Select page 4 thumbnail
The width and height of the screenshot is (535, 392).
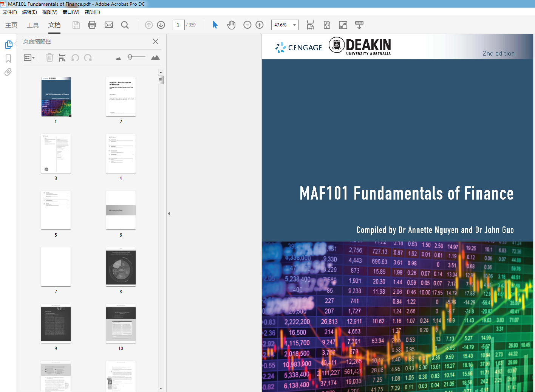[121, 153]
